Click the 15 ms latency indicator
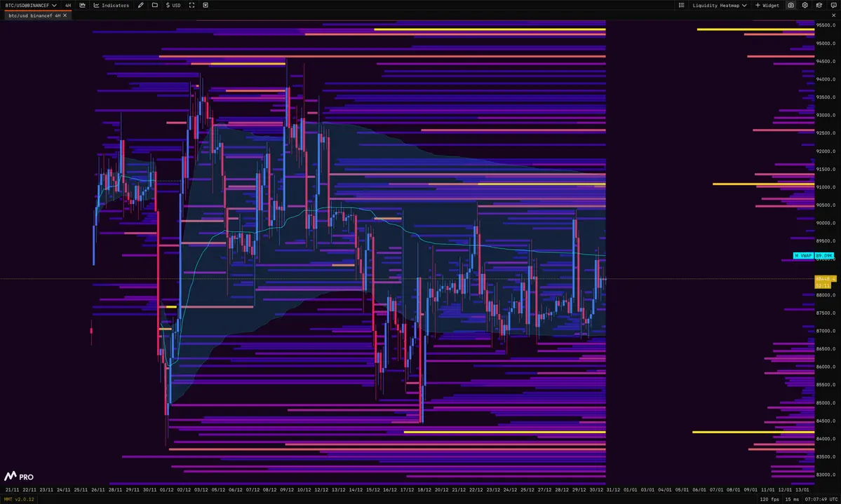Screen dimensions: 841x504 (x=791, y=499)
